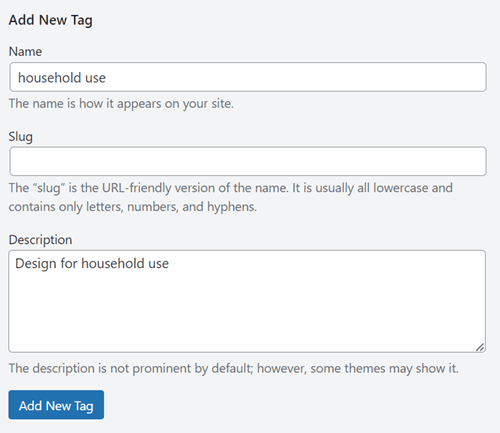Viewport: 500px width, 433px height.
Task: Click the 'name is how it appears' hint
Action: coord(121,104)
